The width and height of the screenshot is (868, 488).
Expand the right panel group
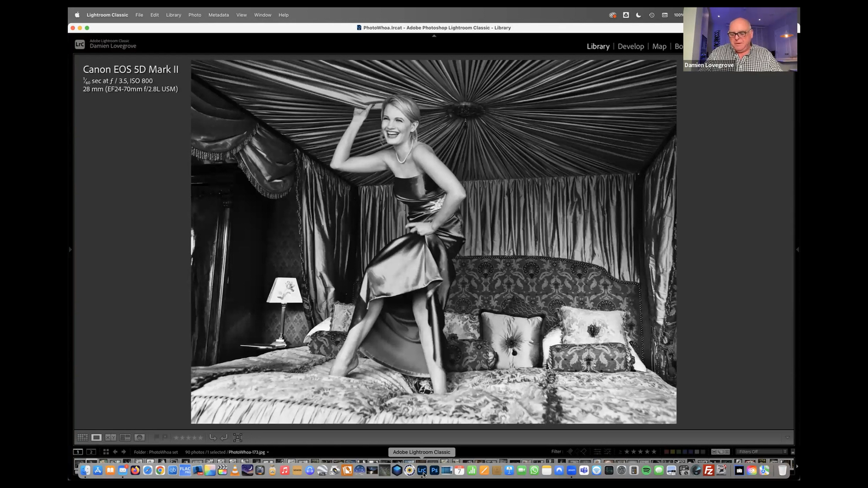(797, 250)
